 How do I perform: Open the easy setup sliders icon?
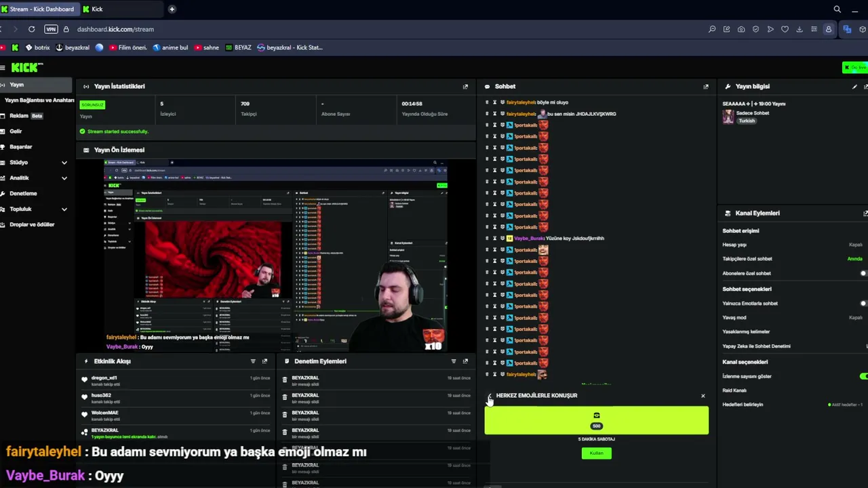[814, 29]
